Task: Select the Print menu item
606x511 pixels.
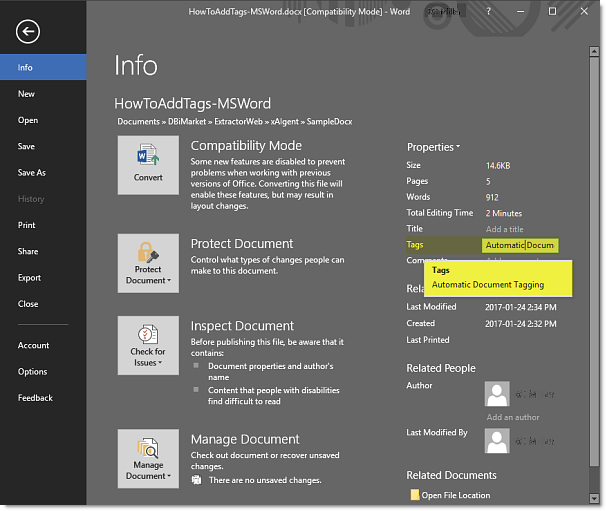Action: click(43, 225)
